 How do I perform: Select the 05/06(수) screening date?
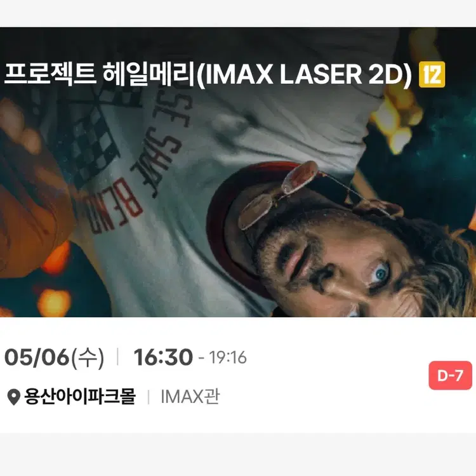tap(55, 357)
